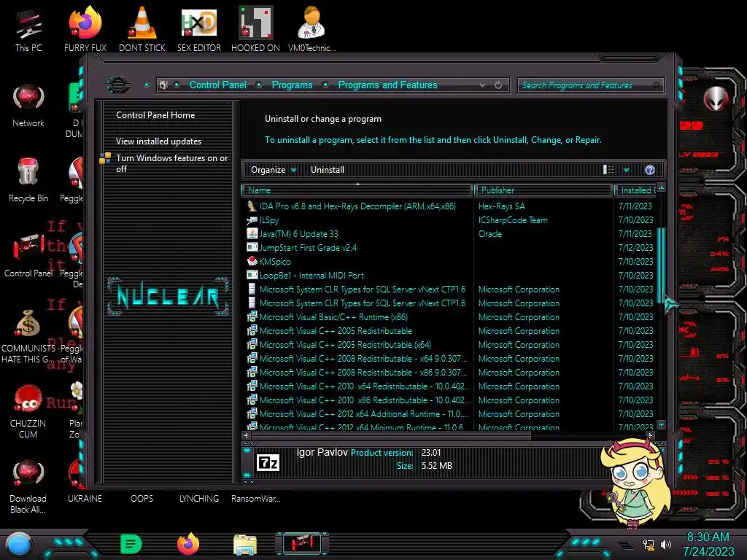Open the HxD hex editor desktop shortcut

[199, 29]
